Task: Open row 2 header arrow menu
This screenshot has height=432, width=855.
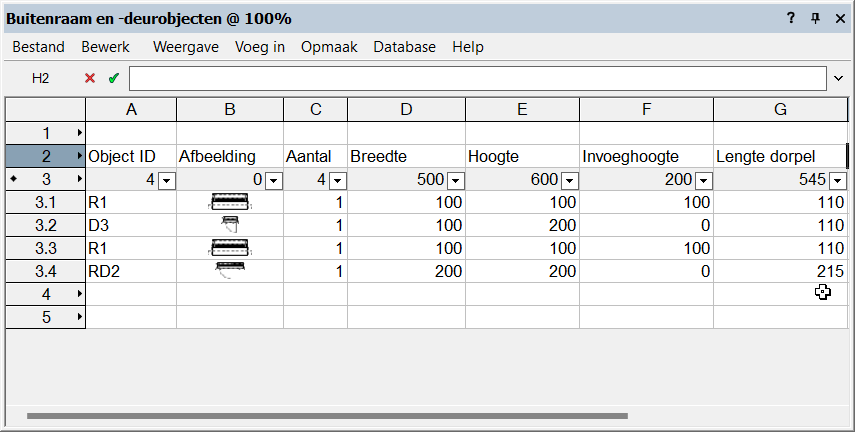Action: 79,156
